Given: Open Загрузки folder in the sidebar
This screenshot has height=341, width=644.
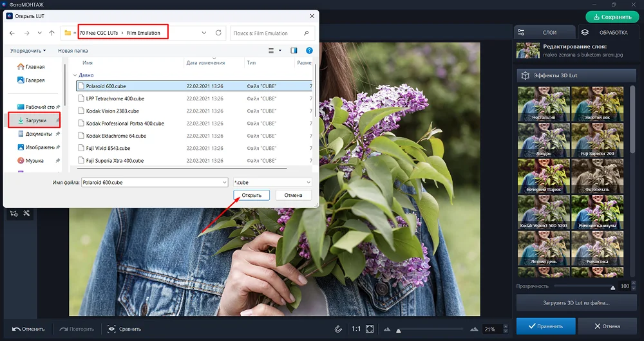Looking at the screenshot, I should tap(35, 120).
